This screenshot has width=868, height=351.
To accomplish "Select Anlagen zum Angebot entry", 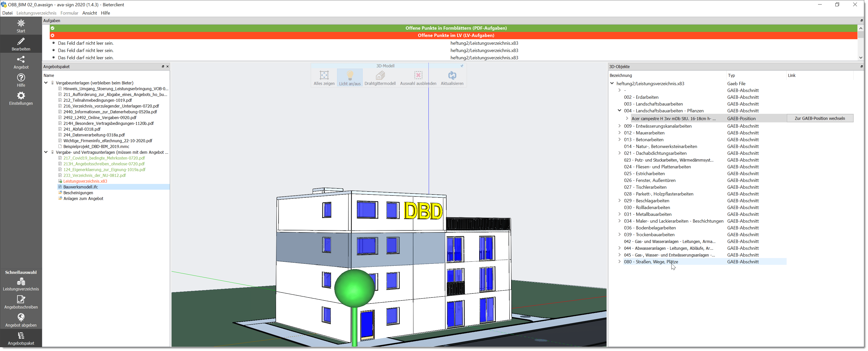I will pyautogui.click(x=83, y=198).
